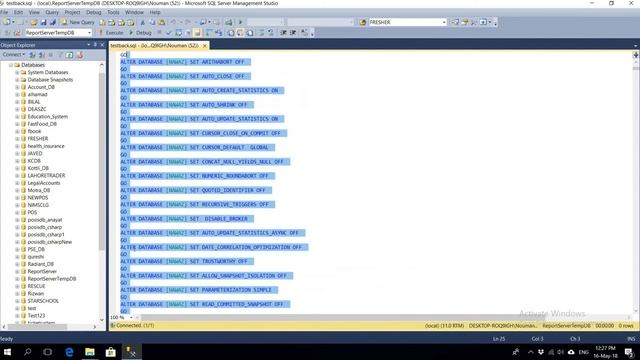Click the Disconnect icon in Object Explorer toolbar
This screenshot has width=640, height=360.
point(42,55)
